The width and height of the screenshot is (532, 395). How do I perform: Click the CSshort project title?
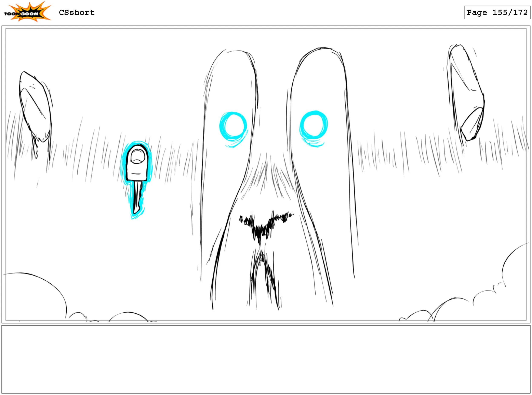(x=77, y=12)
